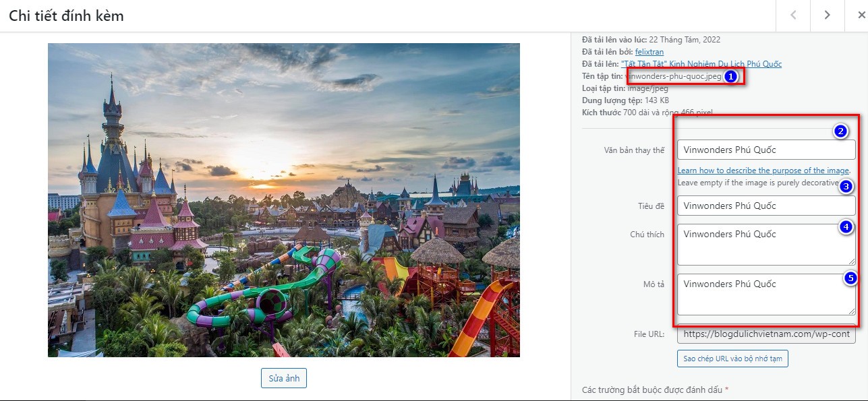Click blue marker number 5 in description box

(850, 278)
